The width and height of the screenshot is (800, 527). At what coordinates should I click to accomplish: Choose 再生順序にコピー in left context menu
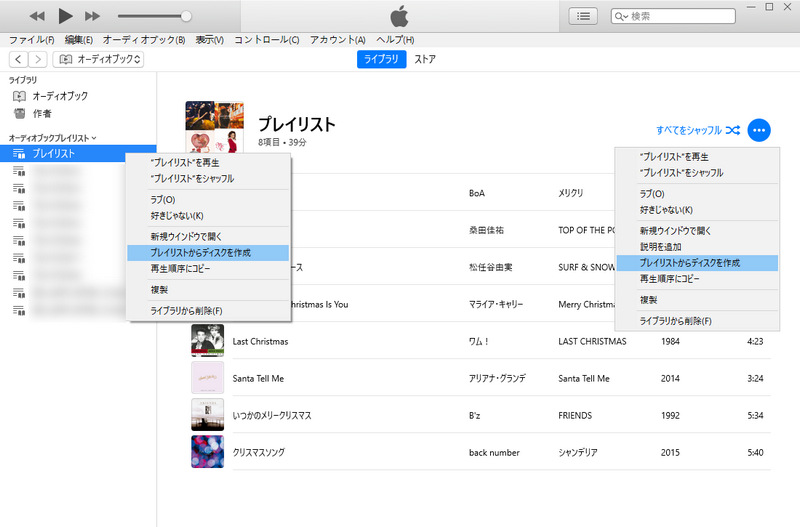pyautogui.click(x=208, y=268)
